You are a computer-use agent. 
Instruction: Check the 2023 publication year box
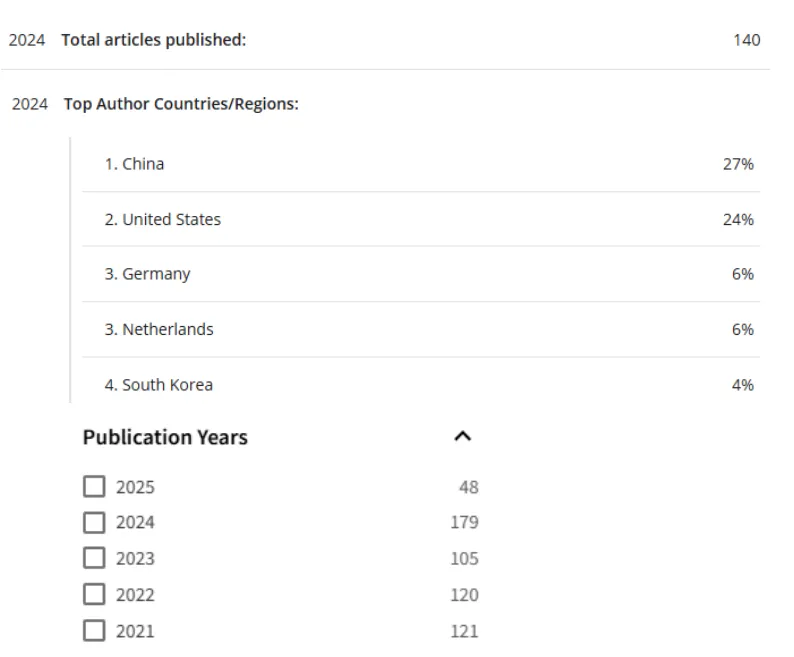[x=94, y=558]
